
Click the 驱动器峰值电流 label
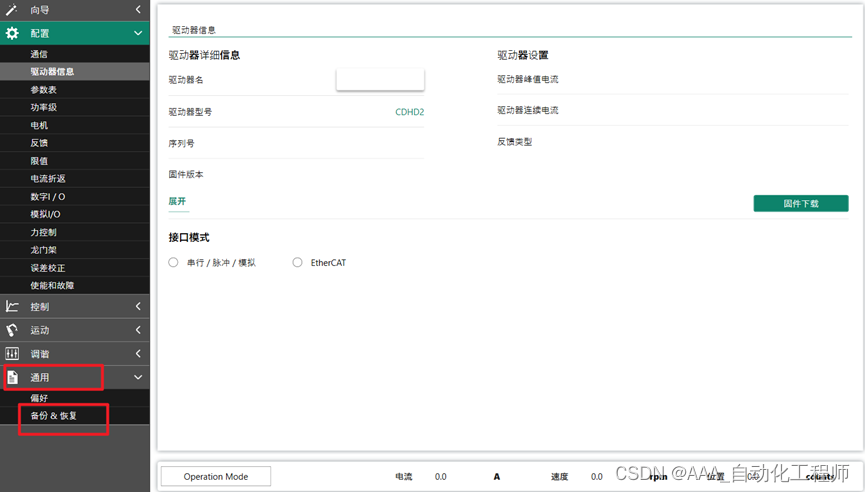click(x=528, y=79)
